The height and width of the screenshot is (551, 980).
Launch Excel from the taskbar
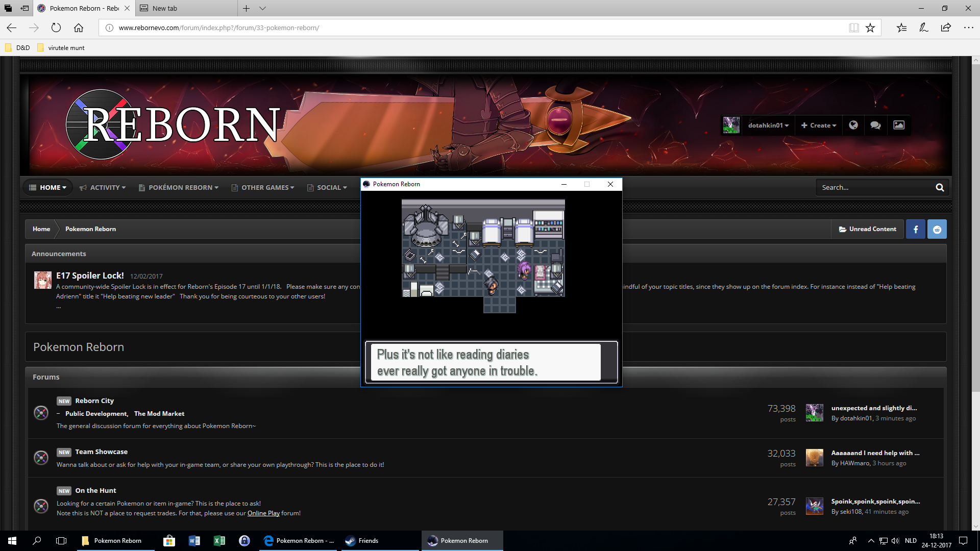[219, 541]
